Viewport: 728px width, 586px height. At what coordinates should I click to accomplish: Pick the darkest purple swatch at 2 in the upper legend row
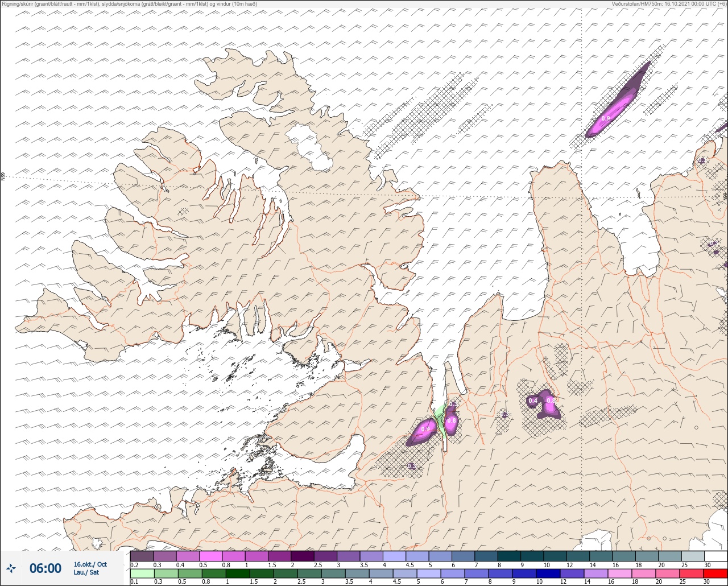[x=302, y=556]
